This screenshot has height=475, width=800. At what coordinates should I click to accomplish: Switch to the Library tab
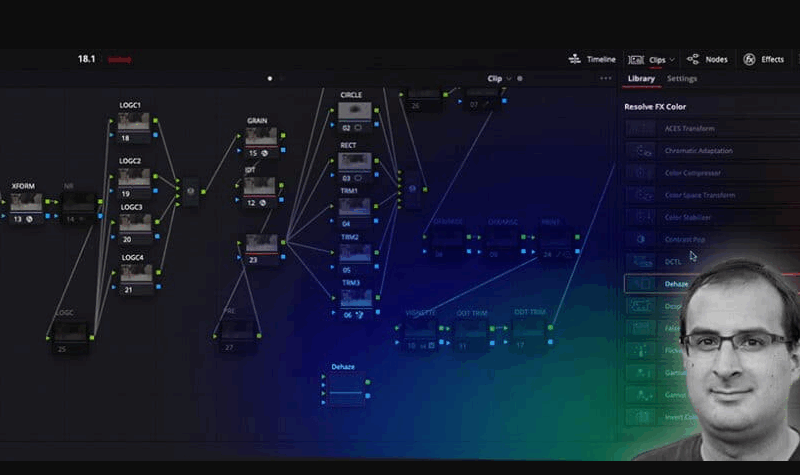641,79
